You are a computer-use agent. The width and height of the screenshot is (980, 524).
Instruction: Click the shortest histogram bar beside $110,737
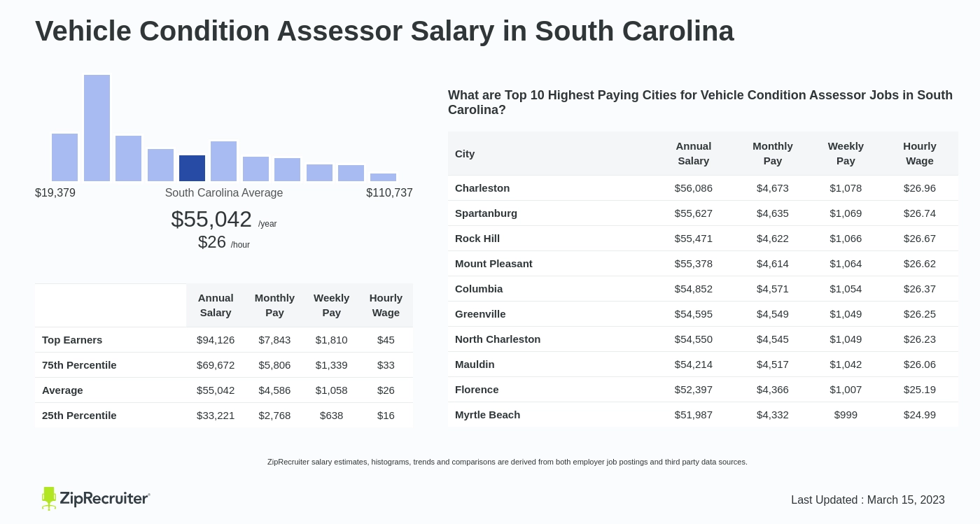383,178
